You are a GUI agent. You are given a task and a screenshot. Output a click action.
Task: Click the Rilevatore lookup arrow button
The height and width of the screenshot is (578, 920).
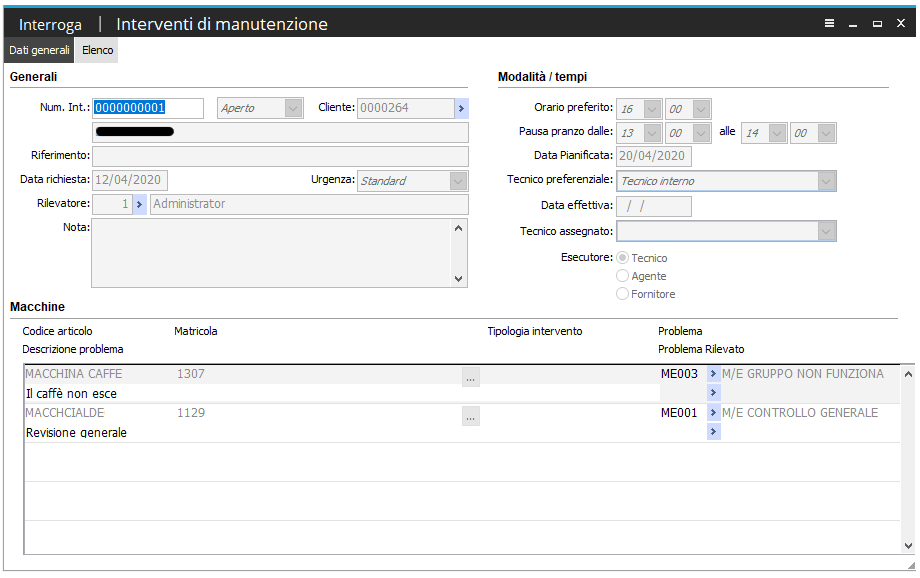tap(140, 204)
